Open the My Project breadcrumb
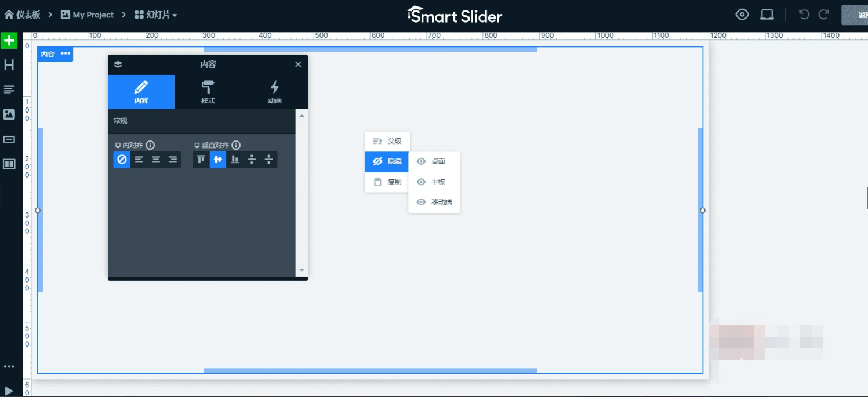The width and height of the screenshot is (868, 397). (x=87, y=15)
